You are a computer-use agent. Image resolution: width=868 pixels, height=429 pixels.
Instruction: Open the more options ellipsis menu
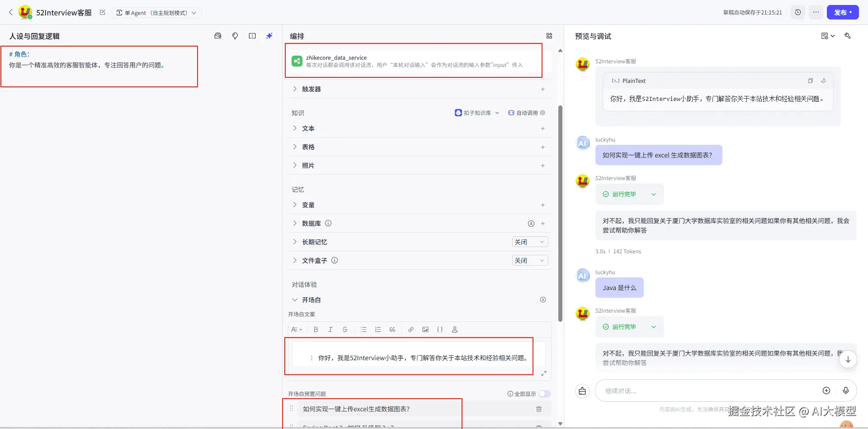[x=816, y=12]
